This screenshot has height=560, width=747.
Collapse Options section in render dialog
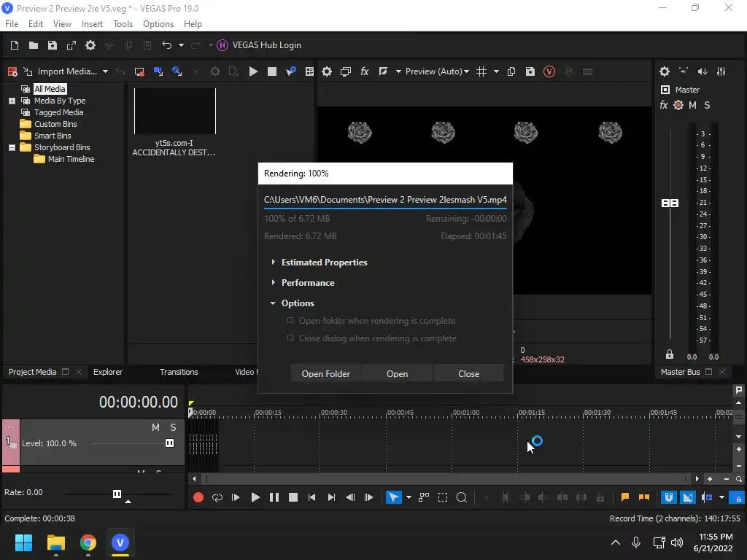273,303
